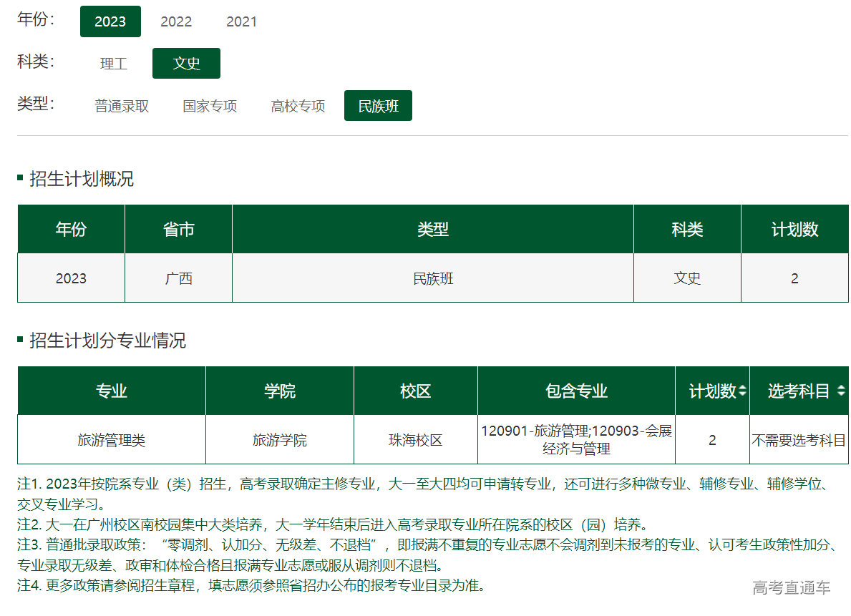The height and width of the screenshot is (616, 851).
Task: Switch admission type to 普通录取
Action: (122, 106)
